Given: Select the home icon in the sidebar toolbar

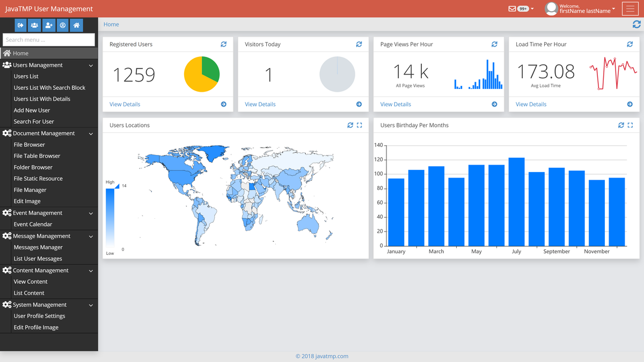Looking at the screenshot, I should pyautogui.click(x=76, y=25).
